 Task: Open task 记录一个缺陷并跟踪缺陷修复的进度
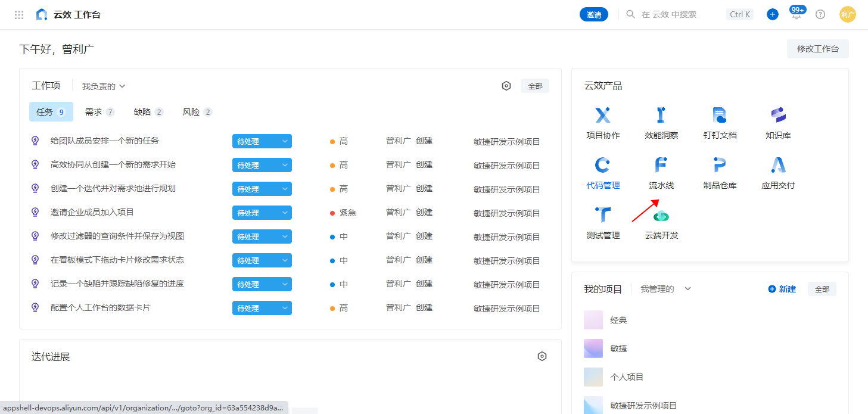[x=117, y=284]
